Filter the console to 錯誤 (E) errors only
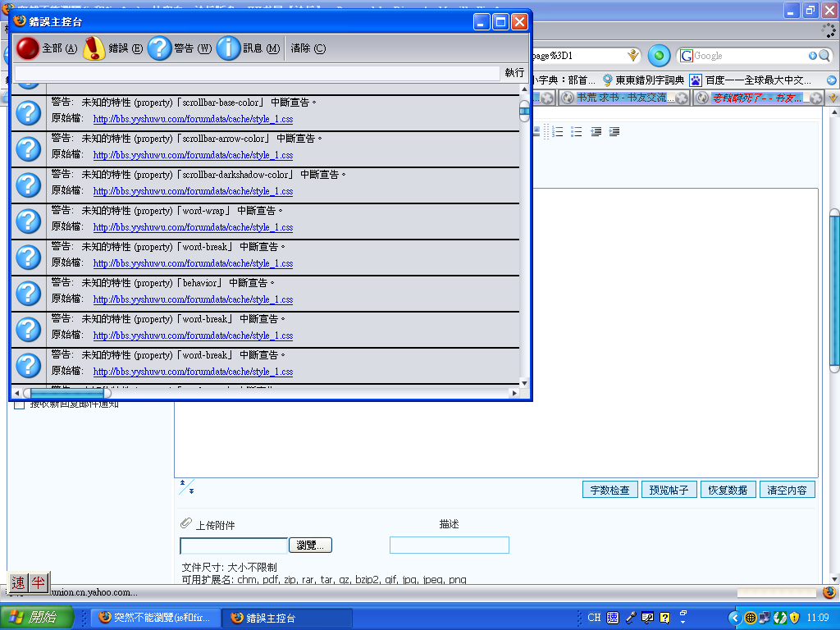This screenshot has width=840, height=630. pyautogui.click(x=113, y=48)
